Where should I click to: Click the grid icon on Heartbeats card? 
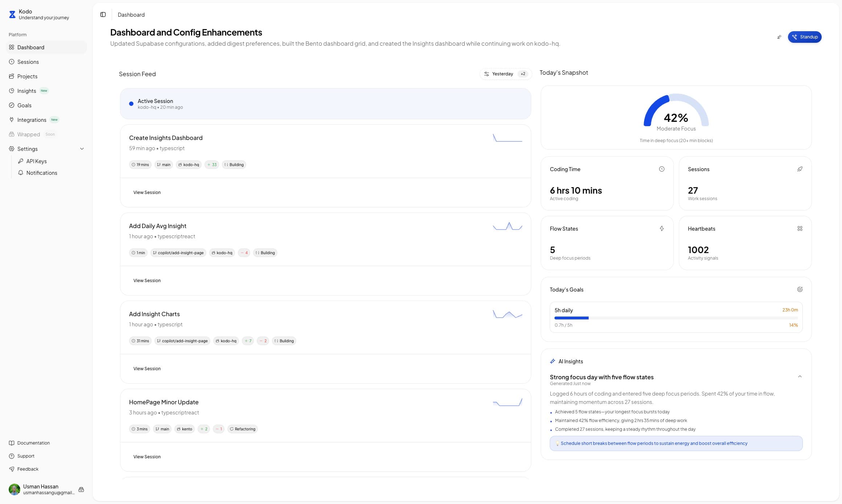point(800,228)
